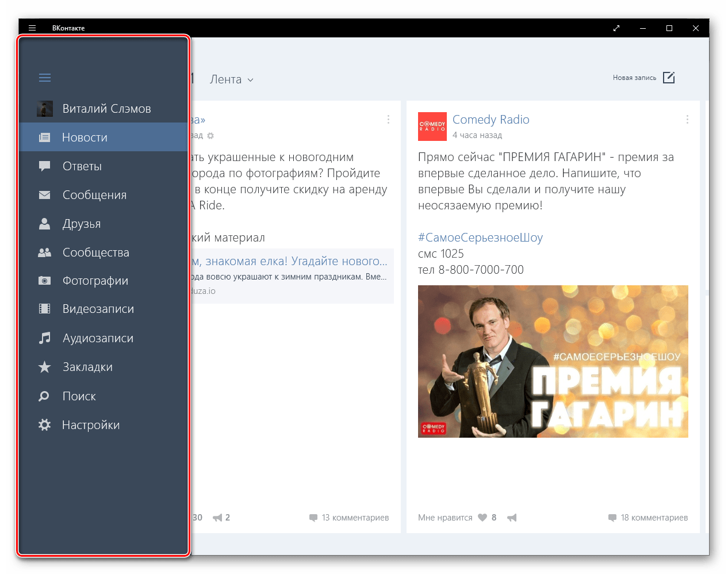View 13 комментариев on the left post
728x574 pixels.
pyautogui.click(x=355, y=518)
